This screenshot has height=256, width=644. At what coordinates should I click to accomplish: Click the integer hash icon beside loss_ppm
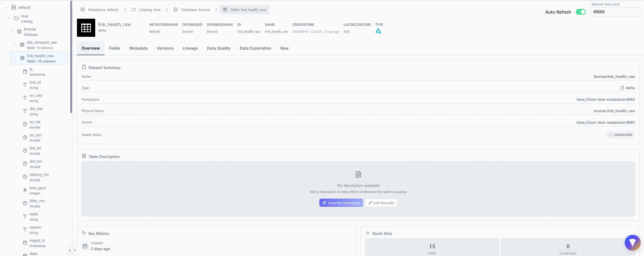(25, 190)
